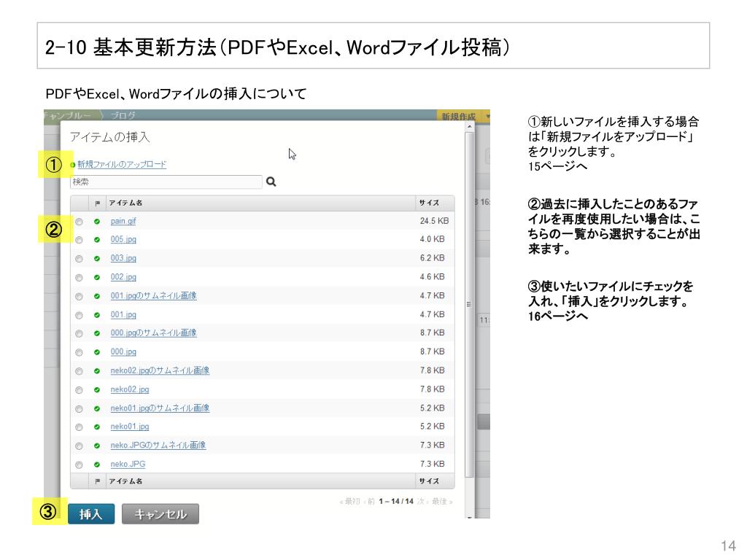Click the 24.5 KB size cell
The width and height of the screenshot is (747, 560).
[434, 221]
